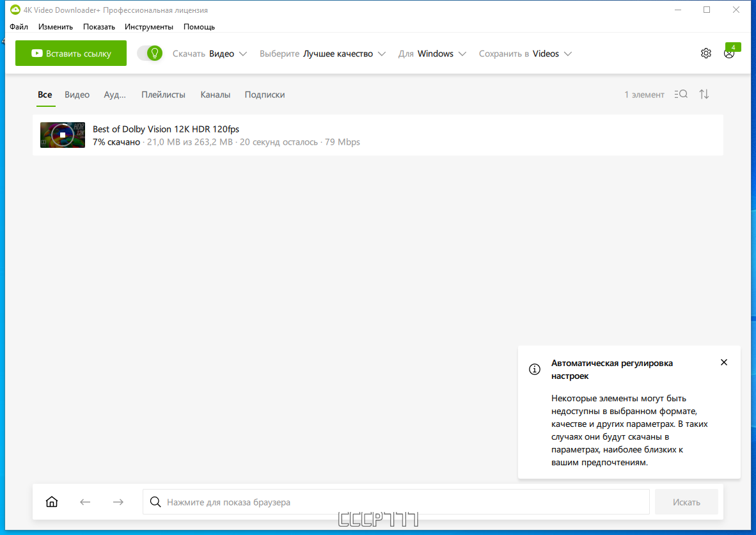Switch to the Каналы tab

coord(215,95)
